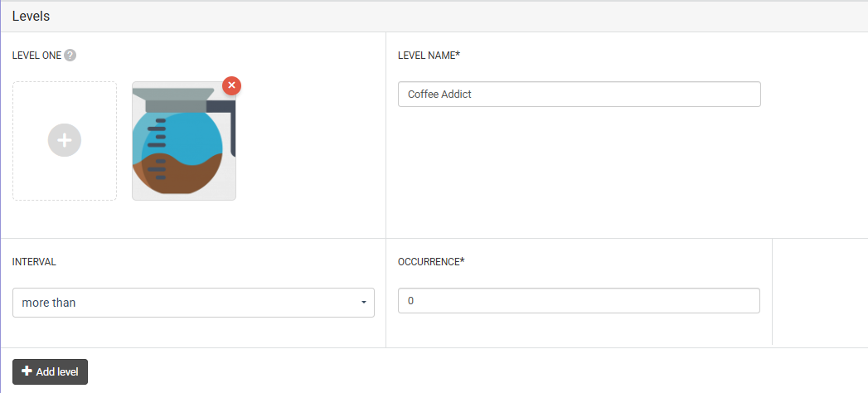Click the LEVEL NAME* label
868x393 pixels.
click(429, 56)
